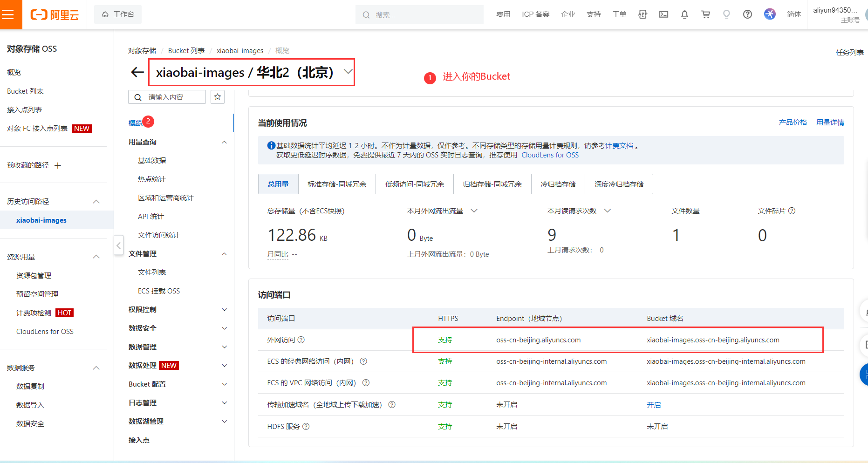Screen dimensions: 868x463
Task: Switch to 深度冷归档存储 tab
Action: point(619,184)
